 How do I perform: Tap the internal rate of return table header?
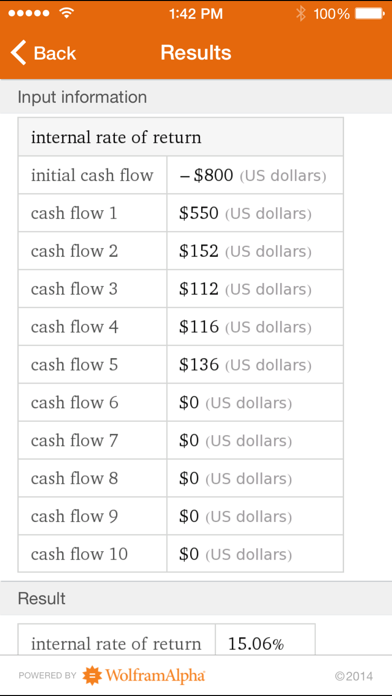point(181,137)
